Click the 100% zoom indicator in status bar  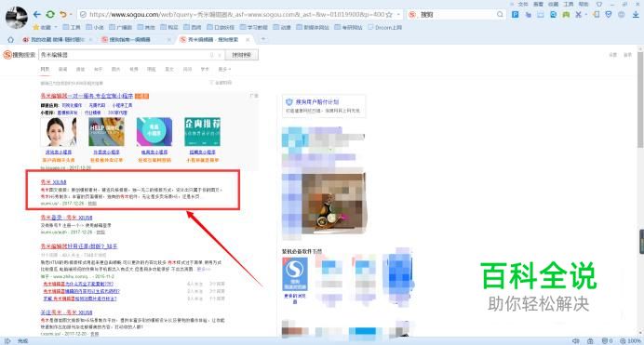pyautogui.click(x=631, y=341)
